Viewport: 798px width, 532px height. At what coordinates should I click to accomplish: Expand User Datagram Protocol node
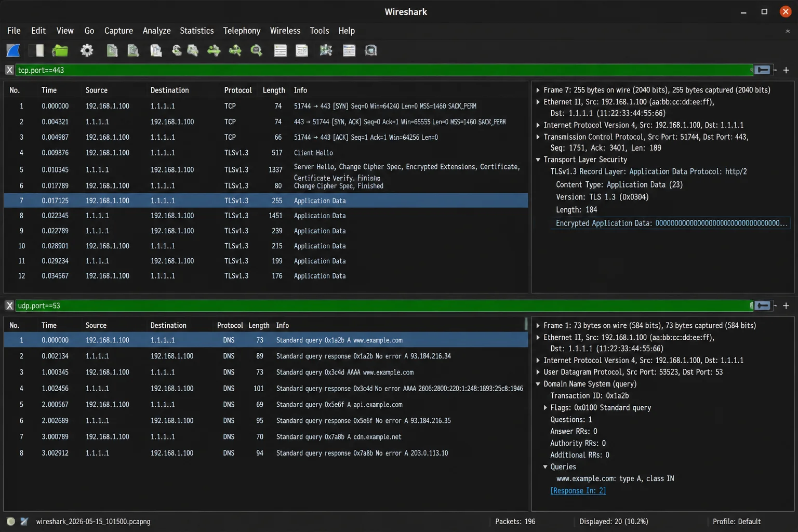click(538, 372)
